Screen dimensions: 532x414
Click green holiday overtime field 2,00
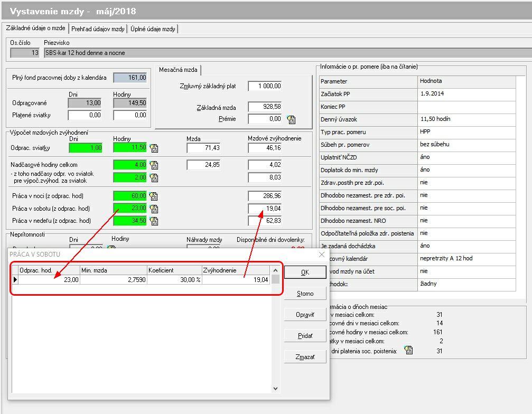(x=130, y=177)
